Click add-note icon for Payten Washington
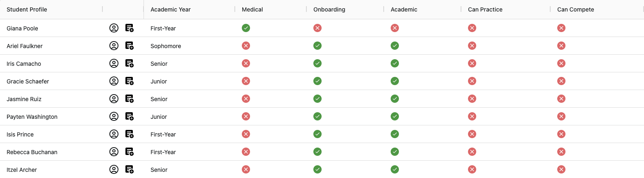The width and height of the screenshot is (644, 178). (x=130, y=116)
